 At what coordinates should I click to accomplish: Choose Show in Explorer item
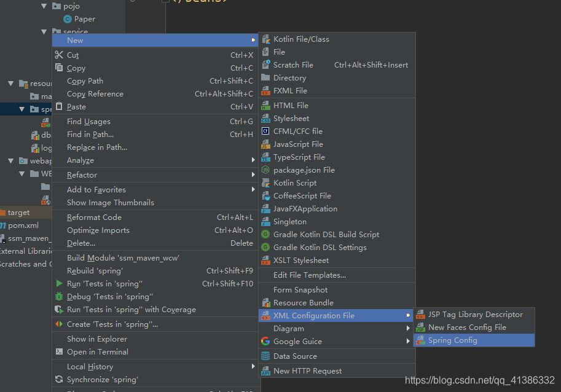(155, 339)
